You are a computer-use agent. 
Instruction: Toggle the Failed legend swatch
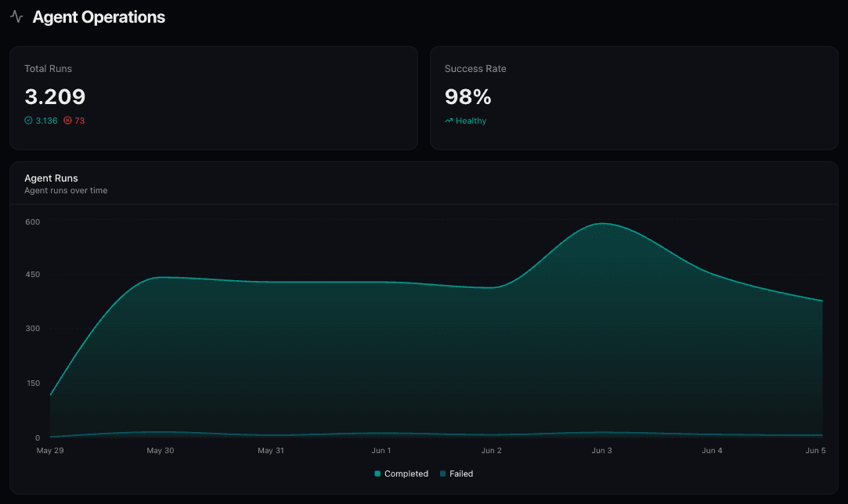443,473
